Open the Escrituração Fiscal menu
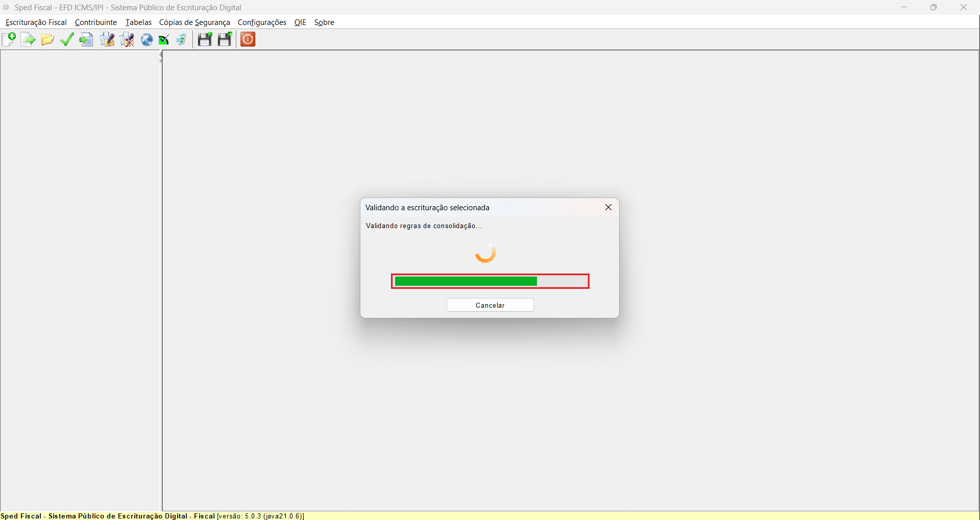Image resolution: width=980 pixels, height=520 pixels. (36, 22)
